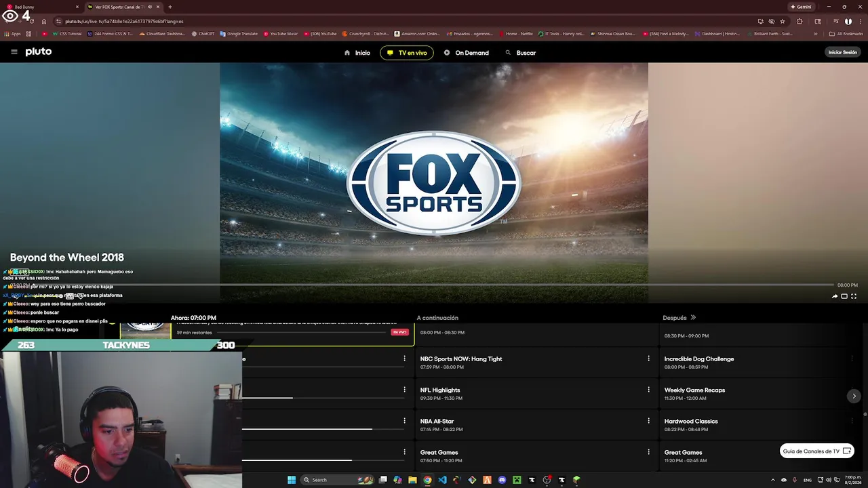
Task: Click the Iniciar Sesión button
Action: point(842,52)
